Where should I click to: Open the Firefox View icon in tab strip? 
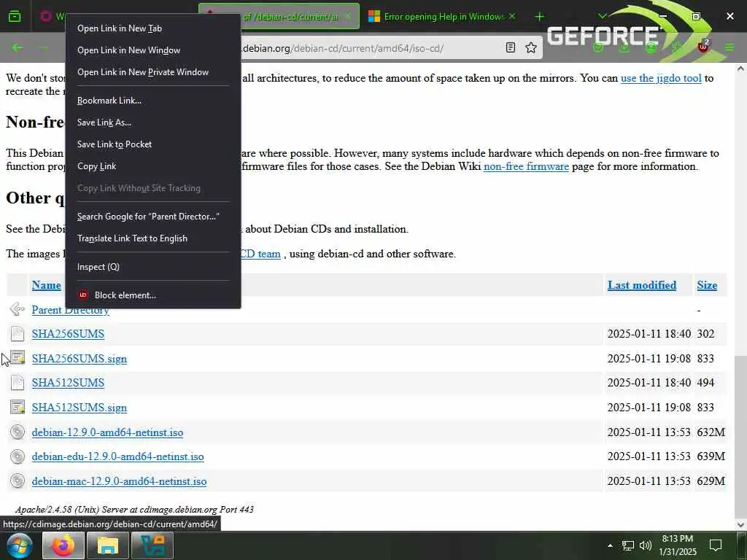point(15,17)
